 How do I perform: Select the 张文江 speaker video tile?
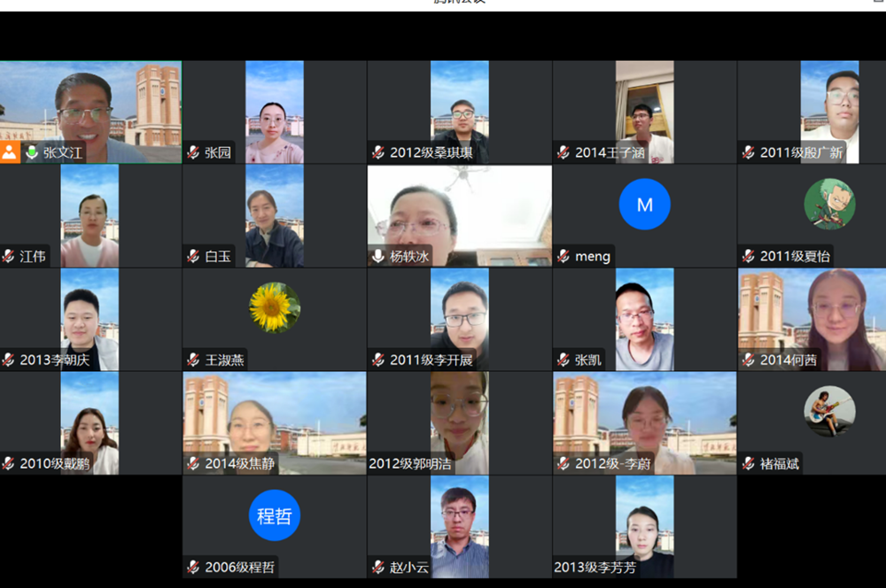90,106
